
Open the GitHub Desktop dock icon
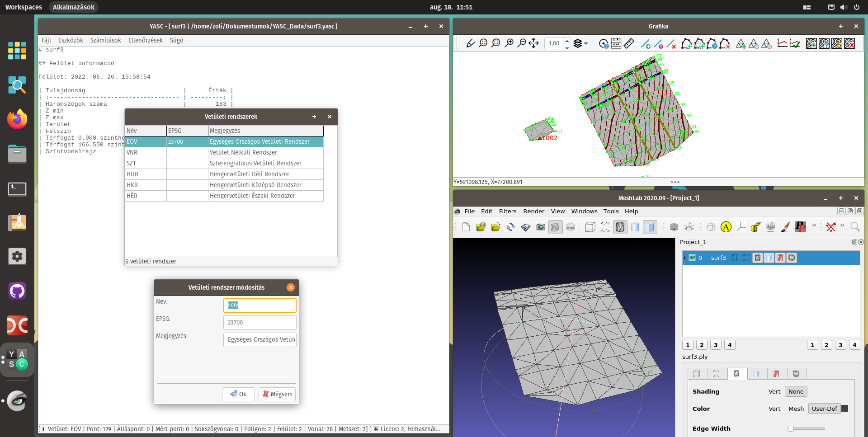[x=17, y=291]
